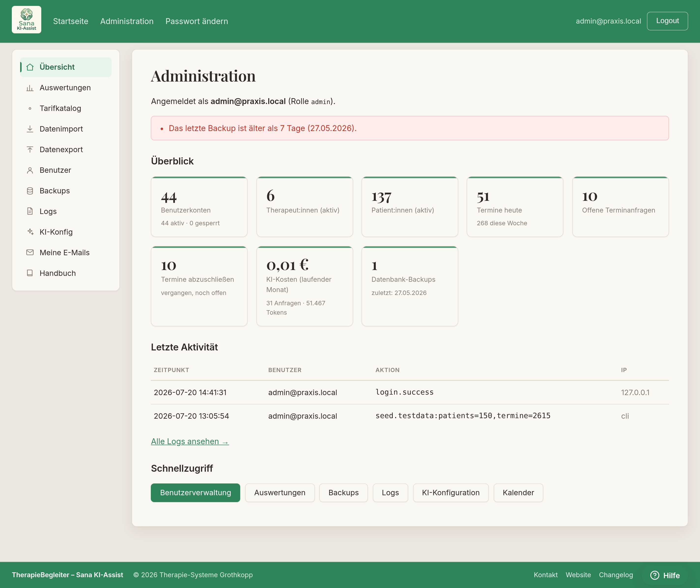Click the upload arrow icon beside Datenexport
The width and height of the screenshot is (700, 588).
(30, 150)
